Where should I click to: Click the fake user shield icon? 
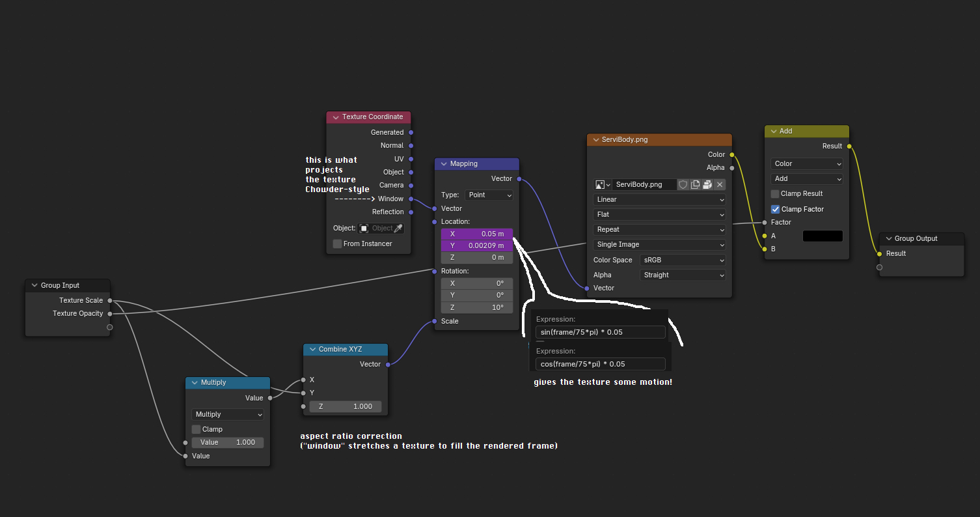[x=683, y=184]
